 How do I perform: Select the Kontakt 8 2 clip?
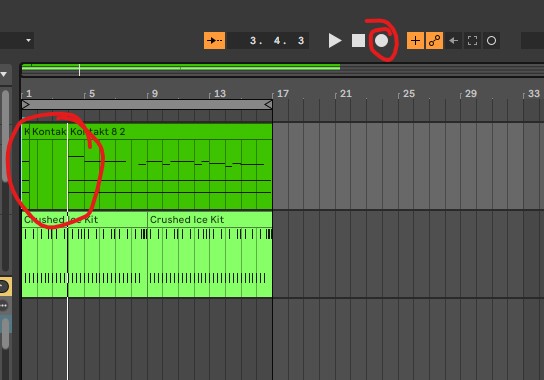(170, 167)
